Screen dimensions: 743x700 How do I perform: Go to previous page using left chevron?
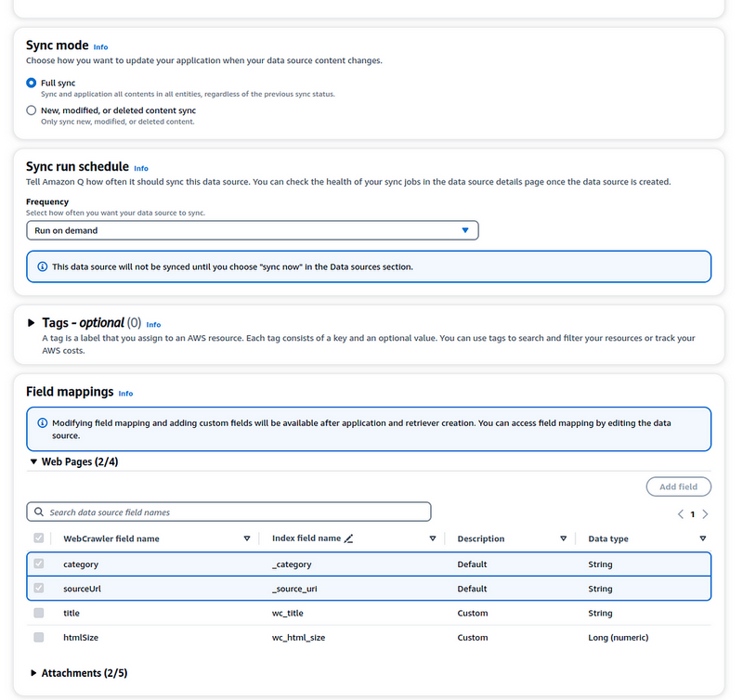point(680,514)
